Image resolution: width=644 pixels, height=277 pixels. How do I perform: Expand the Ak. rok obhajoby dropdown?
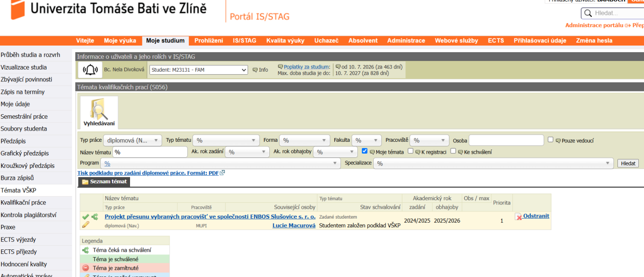pos(335,152)
